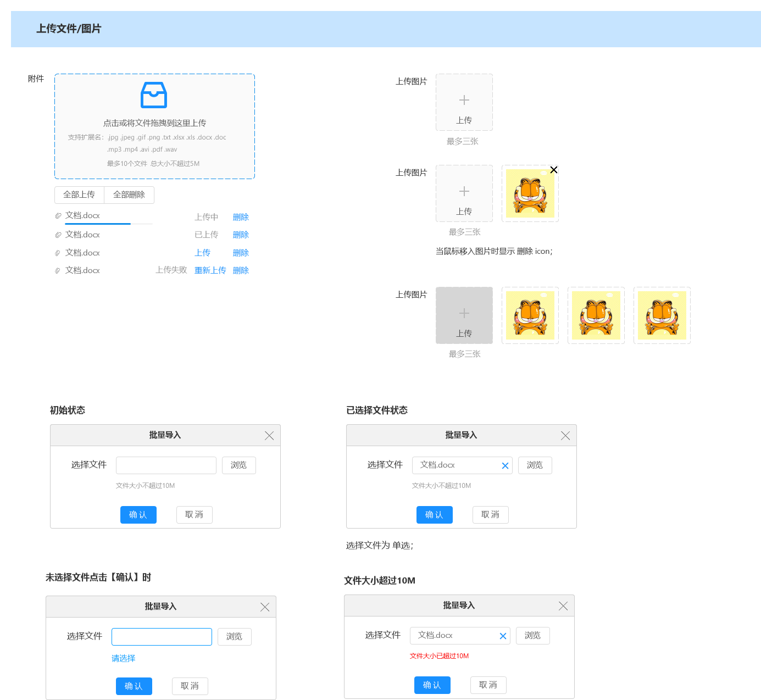Close the 已选择文件状态 批量导入 dialog
761x700 pixels.
(x=565, y=435)
